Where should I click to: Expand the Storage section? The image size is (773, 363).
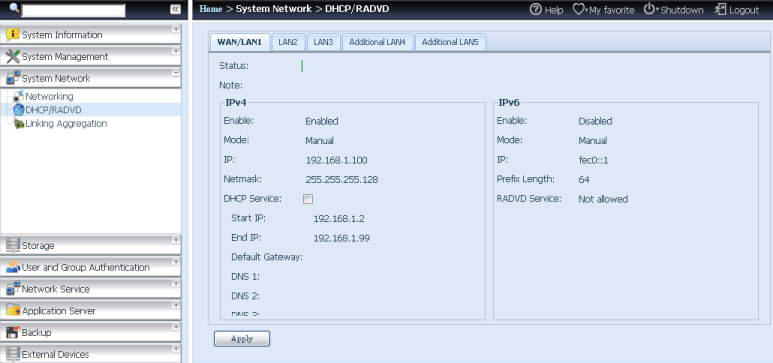click(x=176, y=240)
